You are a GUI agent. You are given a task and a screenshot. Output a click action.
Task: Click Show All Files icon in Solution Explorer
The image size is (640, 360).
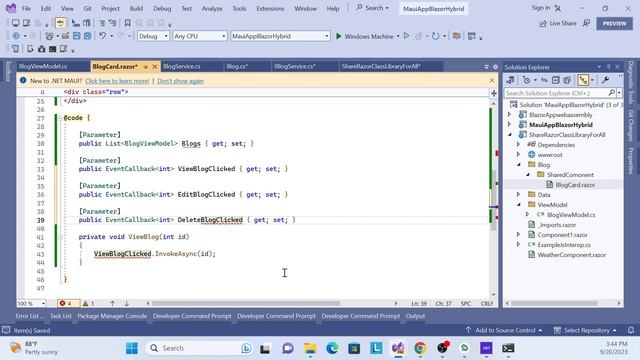pos(567,80)
